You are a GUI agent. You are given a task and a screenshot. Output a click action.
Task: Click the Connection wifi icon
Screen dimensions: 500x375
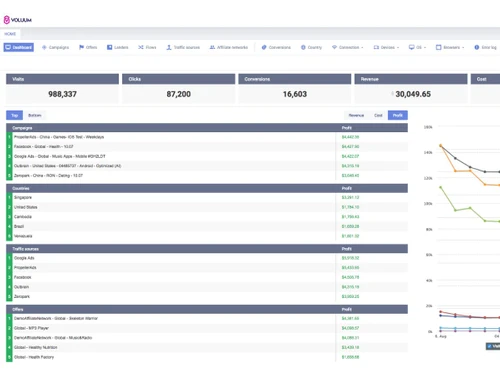(x=334, y=47)
